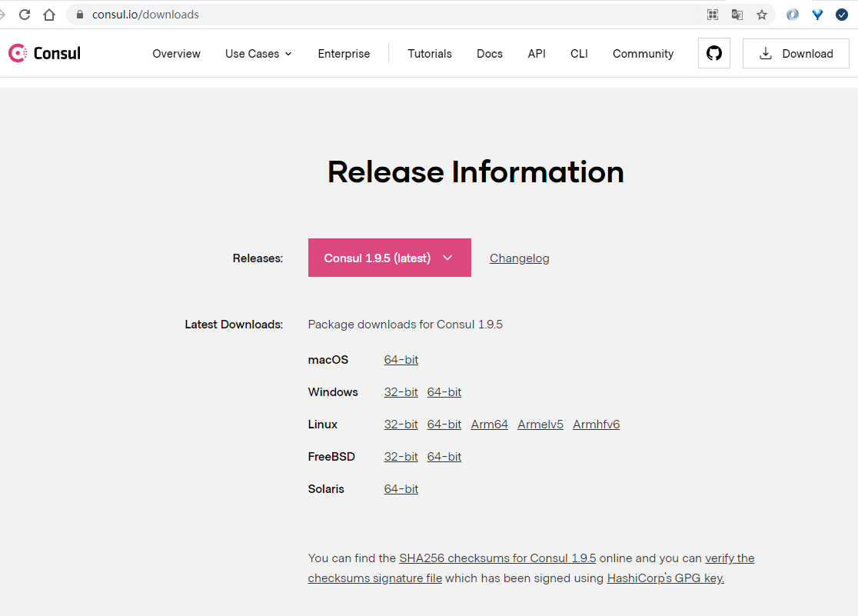
Task: Click the padlock site security icon
Action: 80,15
